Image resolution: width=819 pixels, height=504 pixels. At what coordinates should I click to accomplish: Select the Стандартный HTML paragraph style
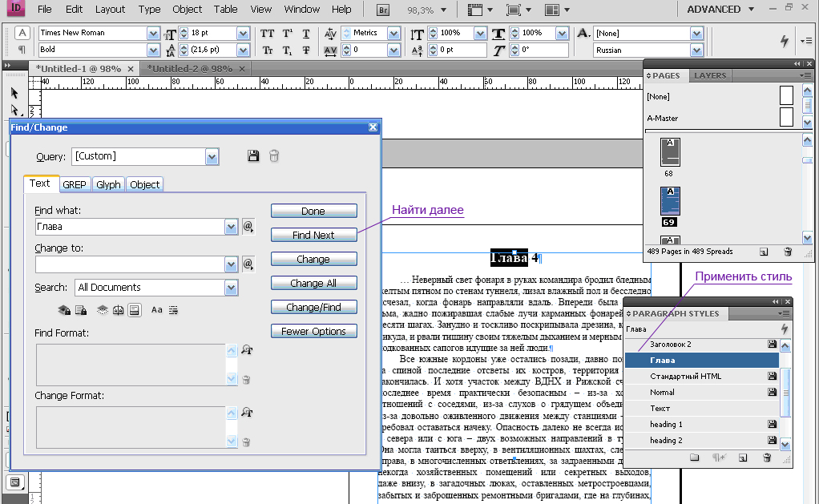pyautogui.click(x=701, y=377)
